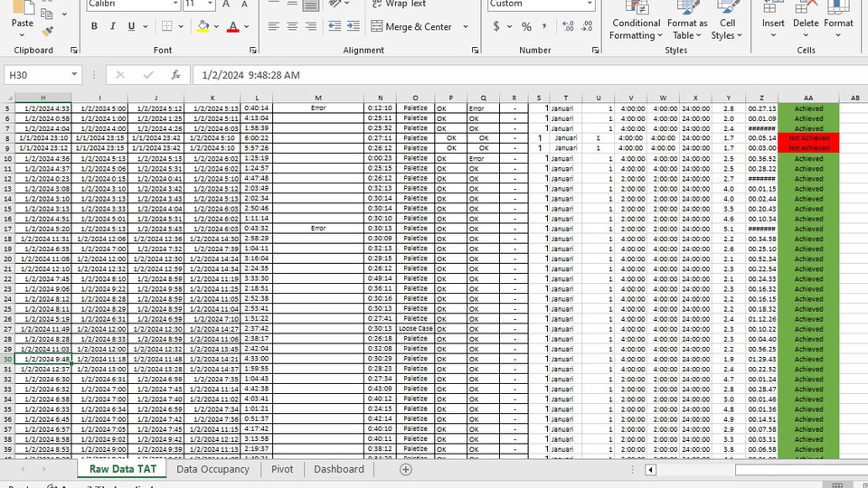
Task: Open Fill Color dropdown arrow
Action: [x=216, y=26]
